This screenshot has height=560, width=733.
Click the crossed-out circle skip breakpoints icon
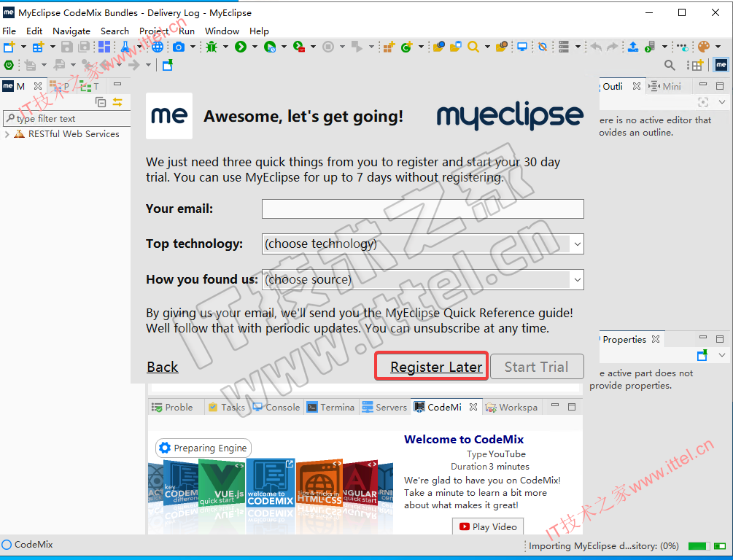542,47
